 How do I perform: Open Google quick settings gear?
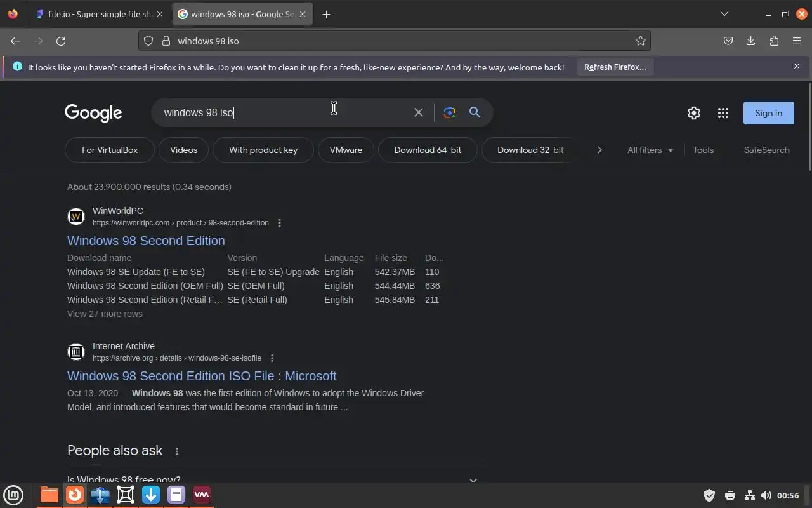click(694, 113)
